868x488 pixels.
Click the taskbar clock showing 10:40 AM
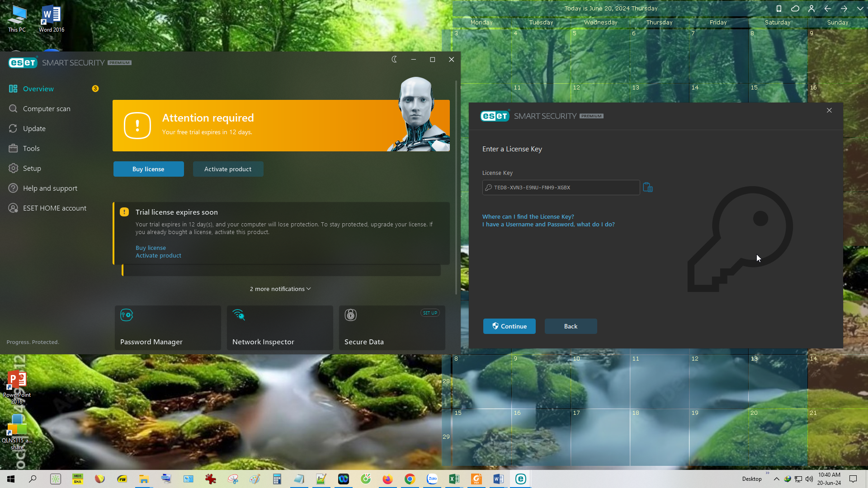point(829,479)
